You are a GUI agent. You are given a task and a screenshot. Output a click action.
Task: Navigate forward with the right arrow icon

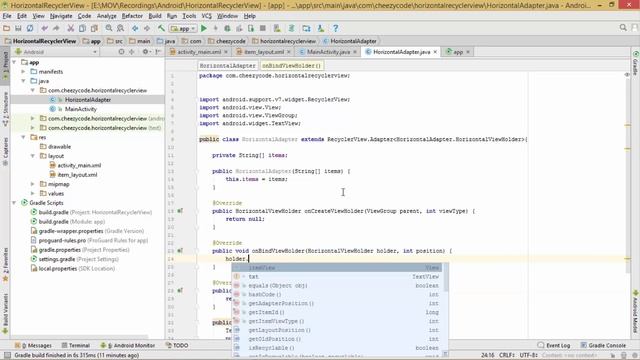coord(147,28)
